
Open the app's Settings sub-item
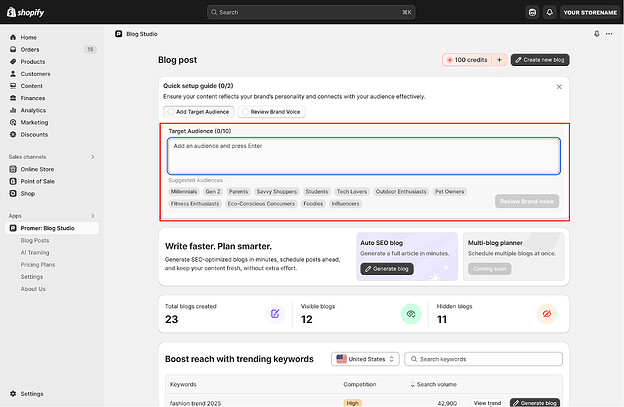(x=31, y=277)
